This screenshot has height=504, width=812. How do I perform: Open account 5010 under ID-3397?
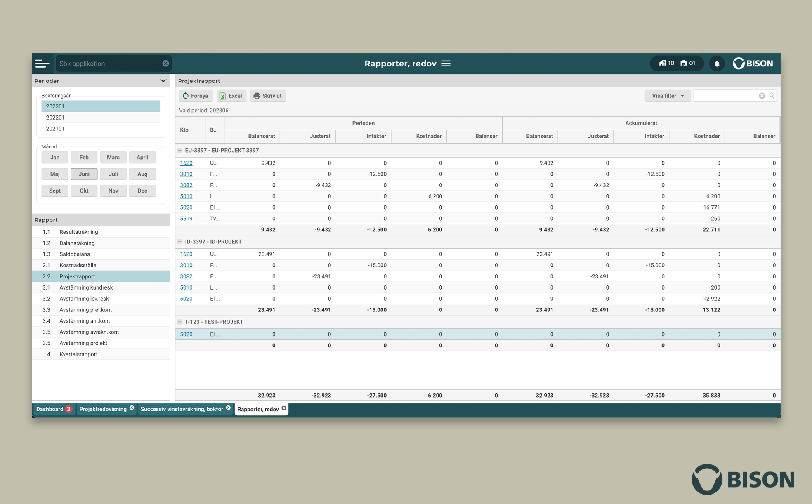(x=186, y=287)
